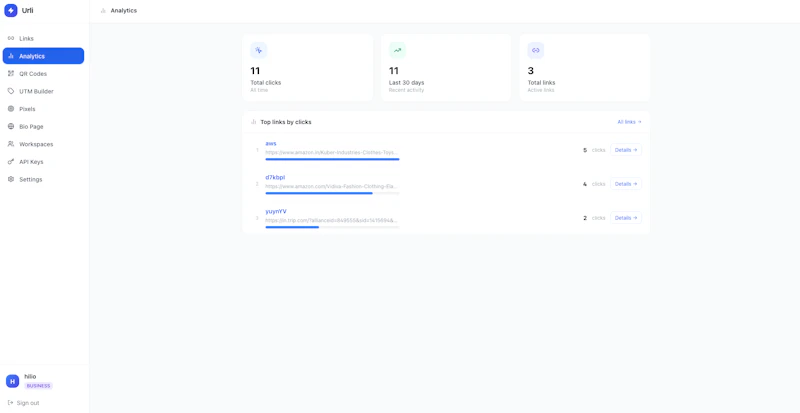Click the API Keys key icon
The width and height of the screenshot is (800, 413).
[x=11, y=162]
